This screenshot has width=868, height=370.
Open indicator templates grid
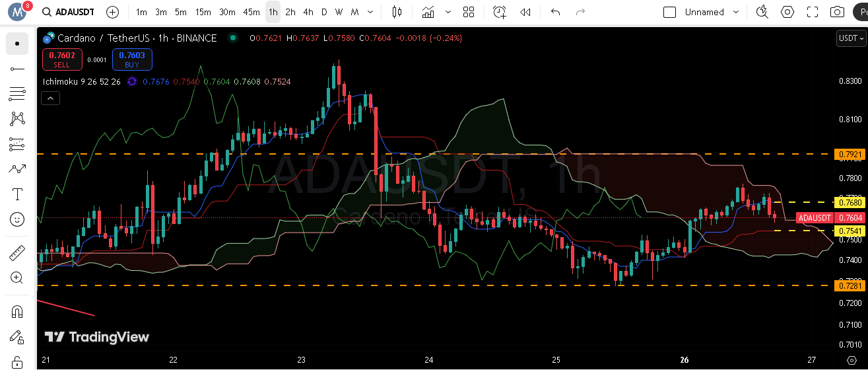tap(469, 12)
